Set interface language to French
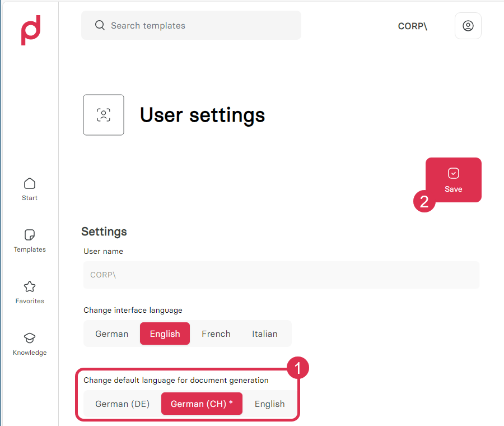The height and width of the screenshot is (426, 504). pyautogui.click(x=216, y=334)
